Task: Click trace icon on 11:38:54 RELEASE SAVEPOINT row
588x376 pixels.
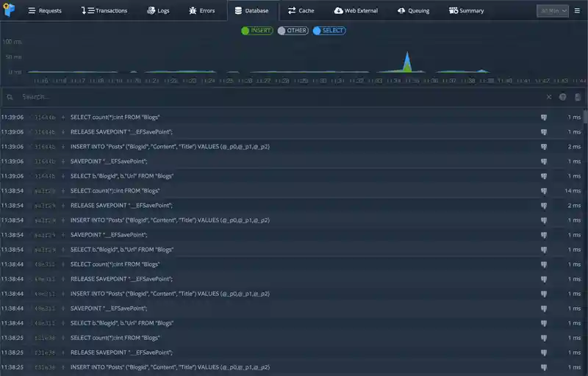Action: pos(544,206)
